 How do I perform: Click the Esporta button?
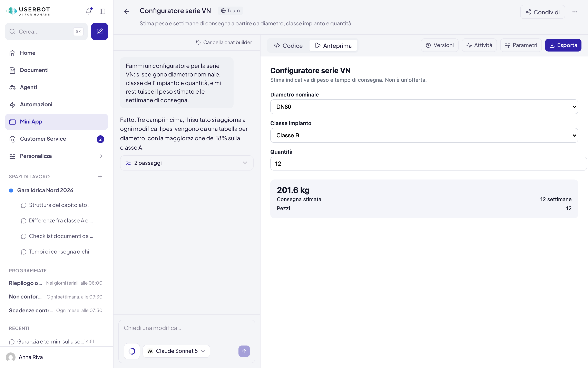563,45
